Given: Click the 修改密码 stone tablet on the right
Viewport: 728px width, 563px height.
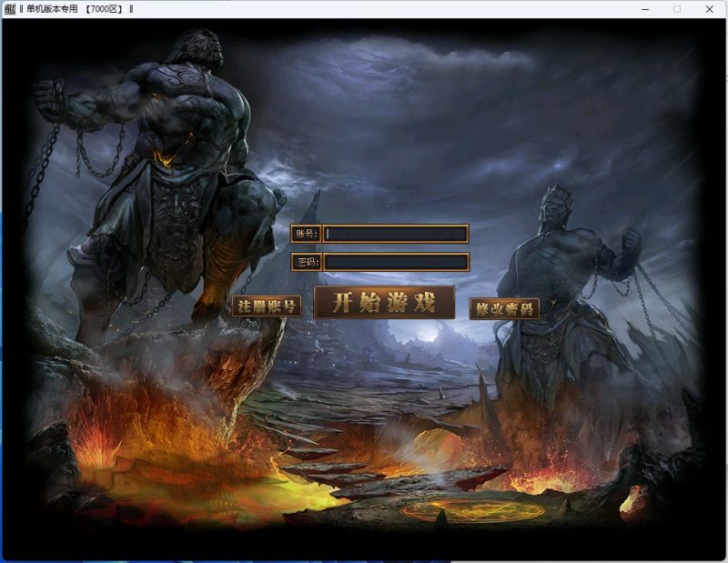Looking at the screenshot, I should (x=506, y=309).
